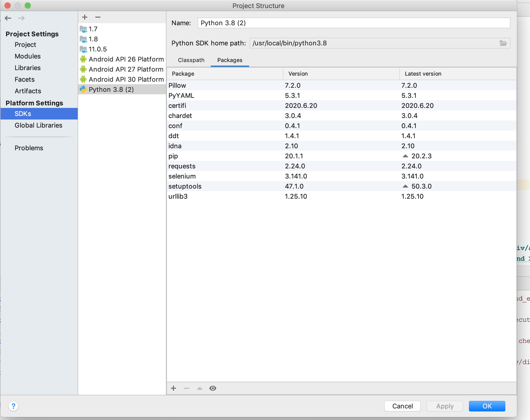Select Android API 27 Platform SDK

(122, 69)
